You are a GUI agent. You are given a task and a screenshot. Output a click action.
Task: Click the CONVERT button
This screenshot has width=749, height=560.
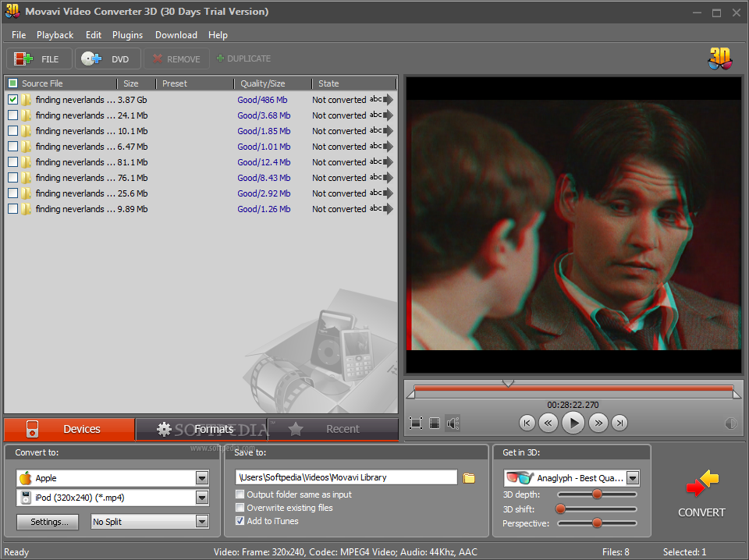coord(701,494)
